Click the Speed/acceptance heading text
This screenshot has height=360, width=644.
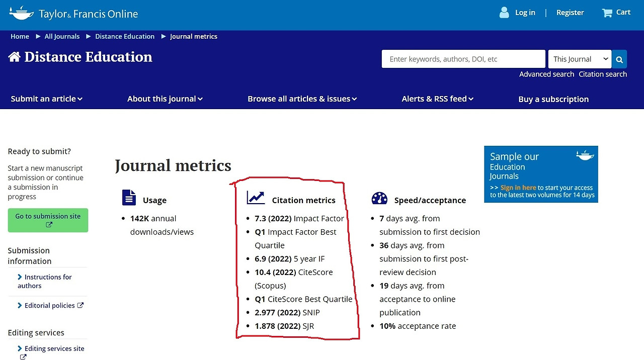[430, 200]
